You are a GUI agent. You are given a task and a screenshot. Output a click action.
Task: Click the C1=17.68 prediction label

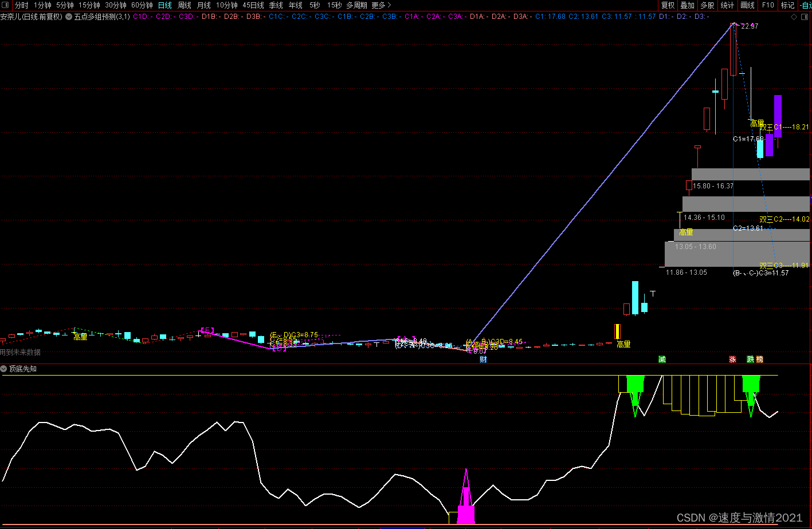point(748,139)
